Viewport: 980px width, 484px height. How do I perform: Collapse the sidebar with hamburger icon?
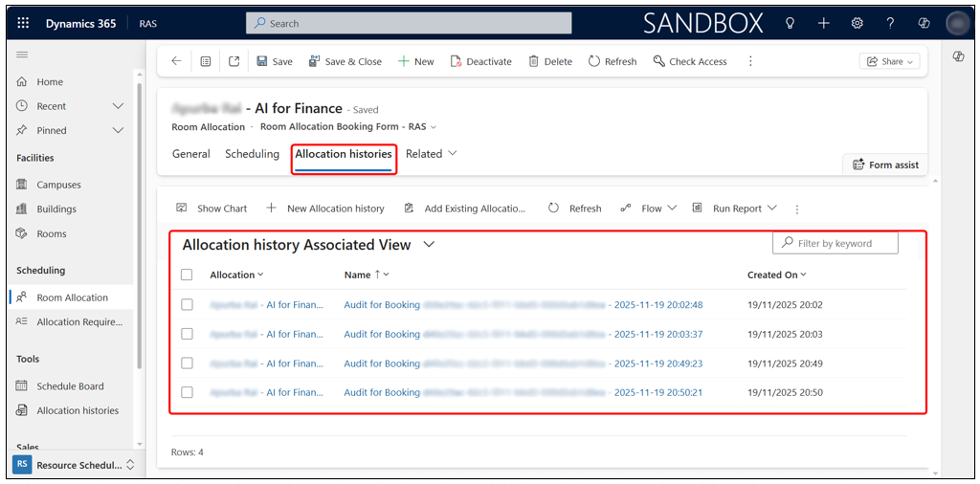click(23, 55)
